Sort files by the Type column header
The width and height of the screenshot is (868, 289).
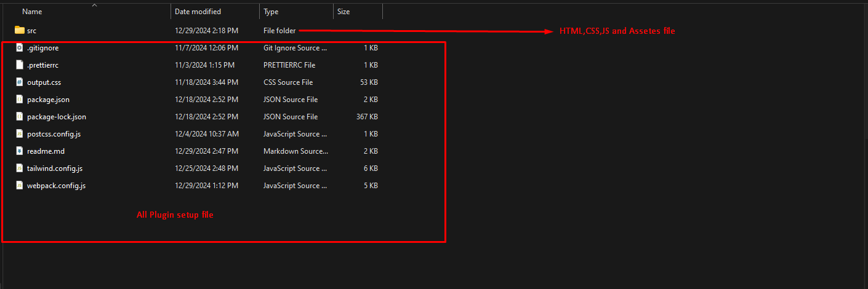click(x=271, y=12)
